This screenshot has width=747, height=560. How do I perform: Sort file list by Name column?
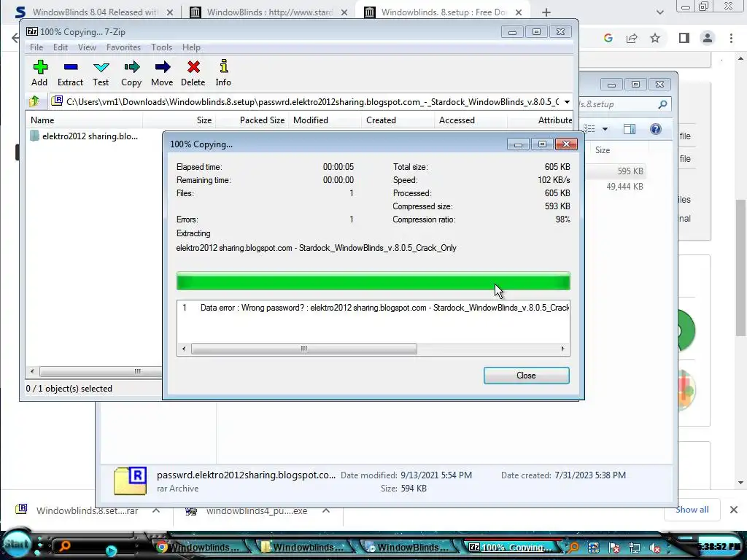85,120
